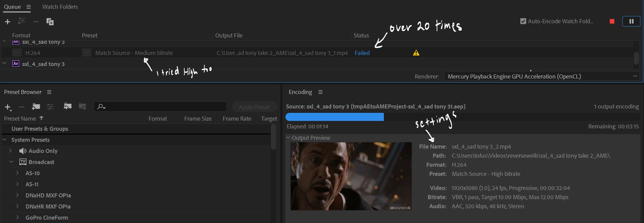Click the Preset Browser vertical scrollbar
The height and width of the screenshot is (223, 644).
pyautogui.click(x=273, y=137)
